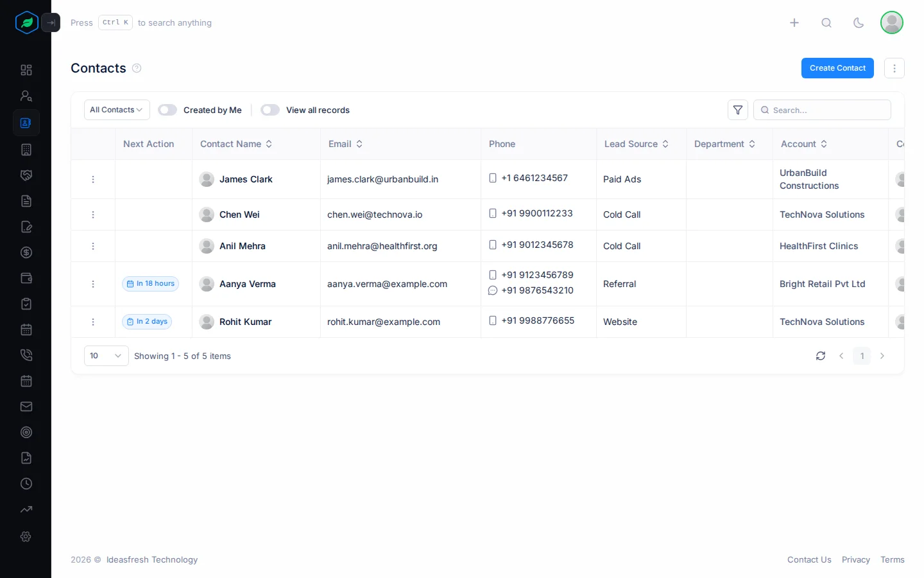This screenshot has width=924, height=578.
Task: Open the phone calls sidebar icon
Action: click(x=26, y=355)
